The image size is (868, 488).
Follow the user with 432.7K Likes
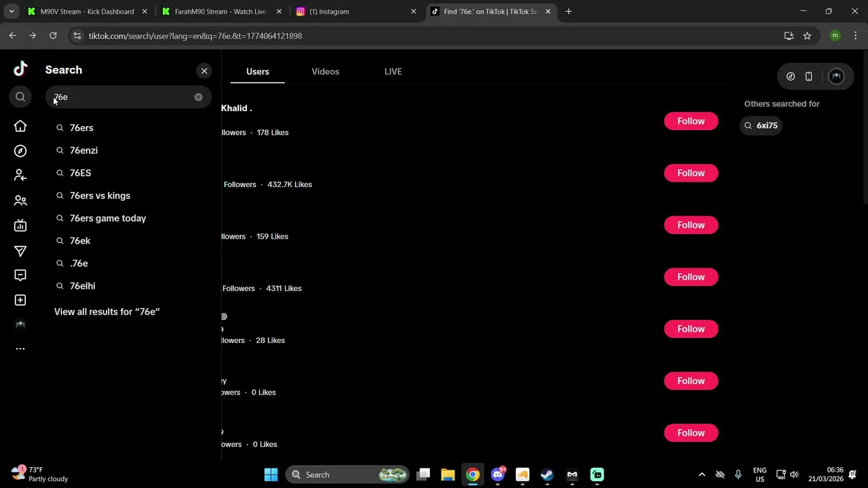691,173
